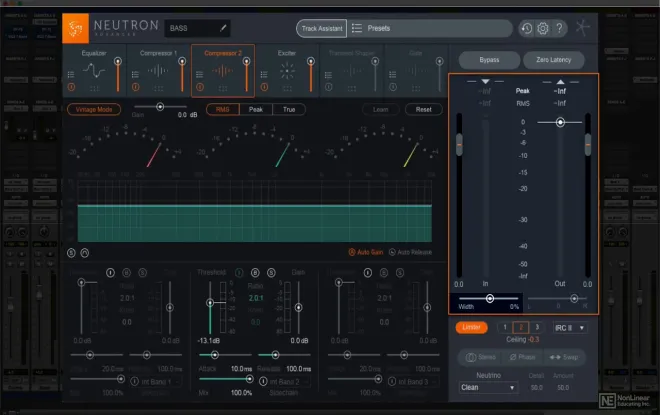Switch to the Exciter module tab
Viewport: 660px width, 415px height.
(287, 70)
